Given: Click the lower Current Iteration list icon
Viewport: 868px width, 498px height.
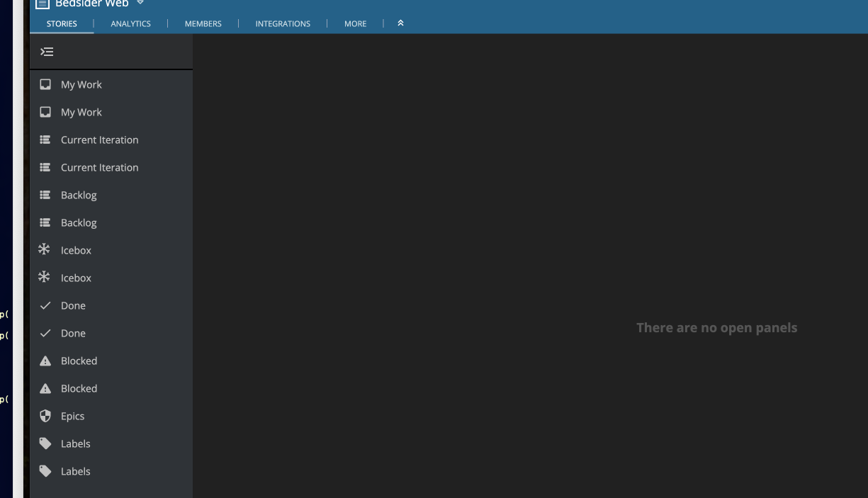Looking at the screenshot, I should point(45,167).
